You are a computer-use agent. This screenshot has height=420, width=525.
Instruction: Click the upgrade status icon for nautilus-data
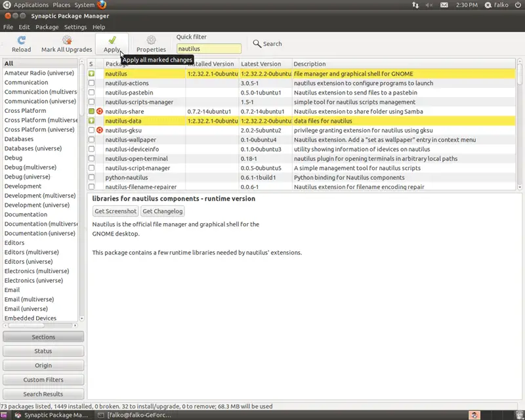pos(91,121)
